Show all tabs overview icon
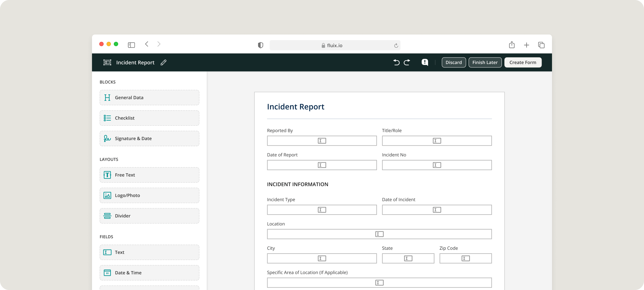This screenshot has height=290, width=644. [541, 45]
